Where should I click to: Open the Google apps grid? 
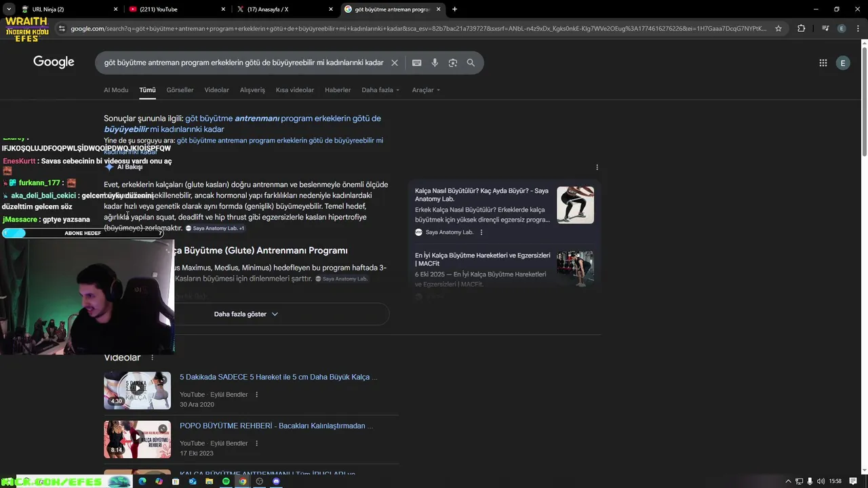tap(823, 63)
